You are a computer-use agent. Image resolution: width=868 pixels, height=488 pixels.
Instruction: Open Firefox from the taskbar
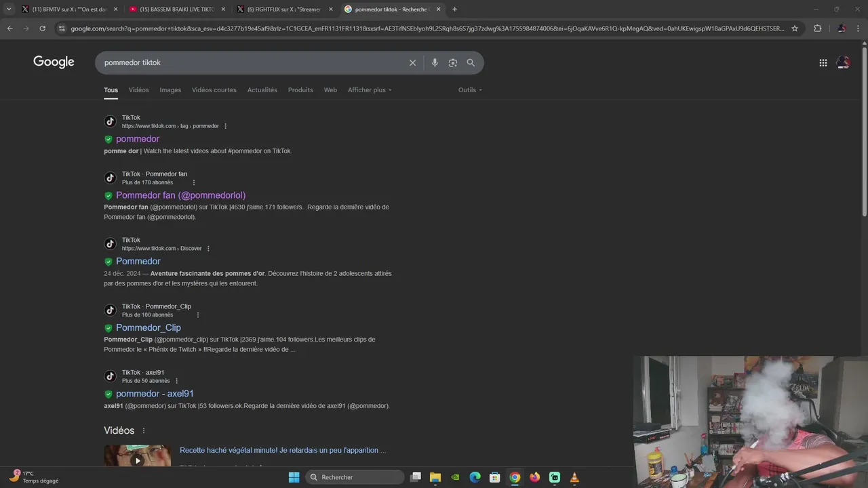pyautogui.click(x=535, y=477)
